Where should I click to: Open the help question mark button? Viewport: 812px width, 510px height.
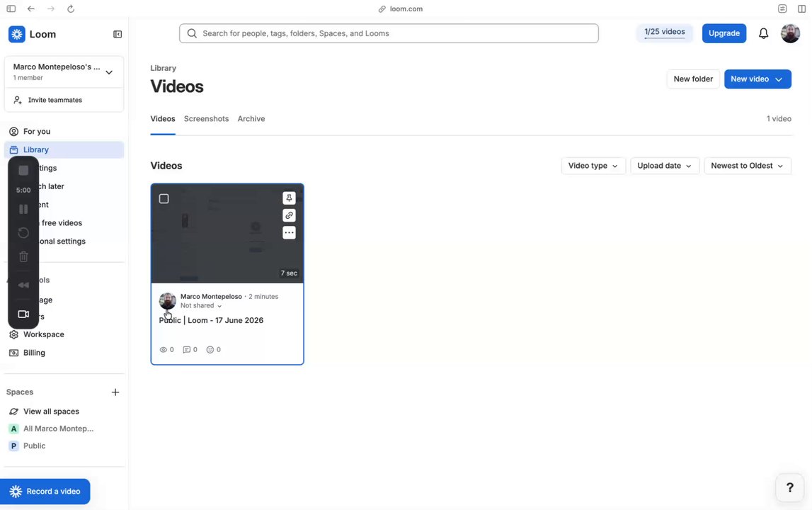(790, 488)
